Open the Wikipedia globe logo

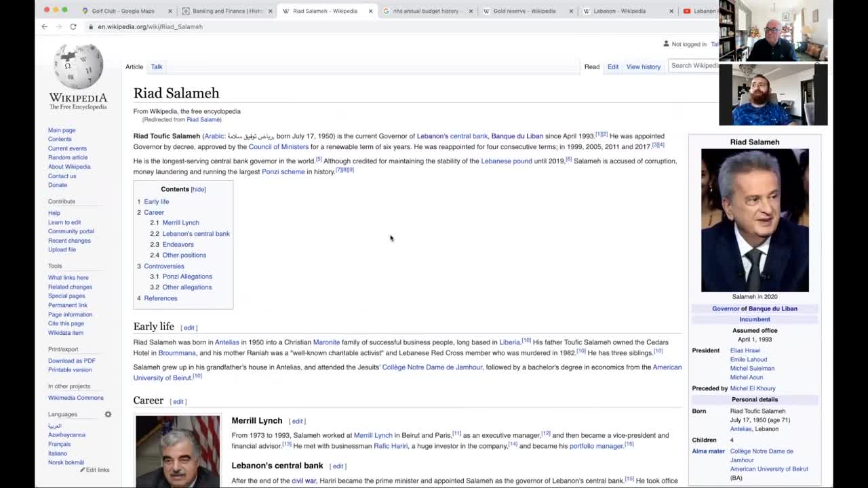coord(78,66)
